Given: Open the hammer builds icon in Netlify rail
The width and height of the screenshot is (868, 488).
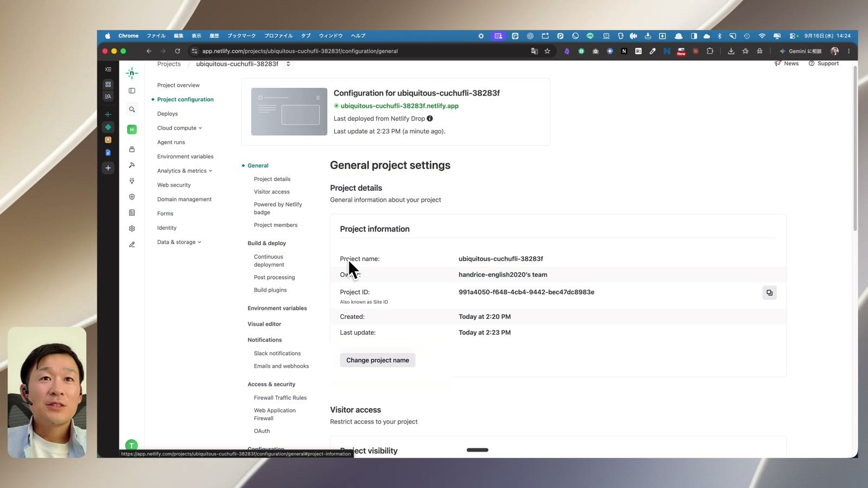Looking at the screenshot, I should [132, 165].
